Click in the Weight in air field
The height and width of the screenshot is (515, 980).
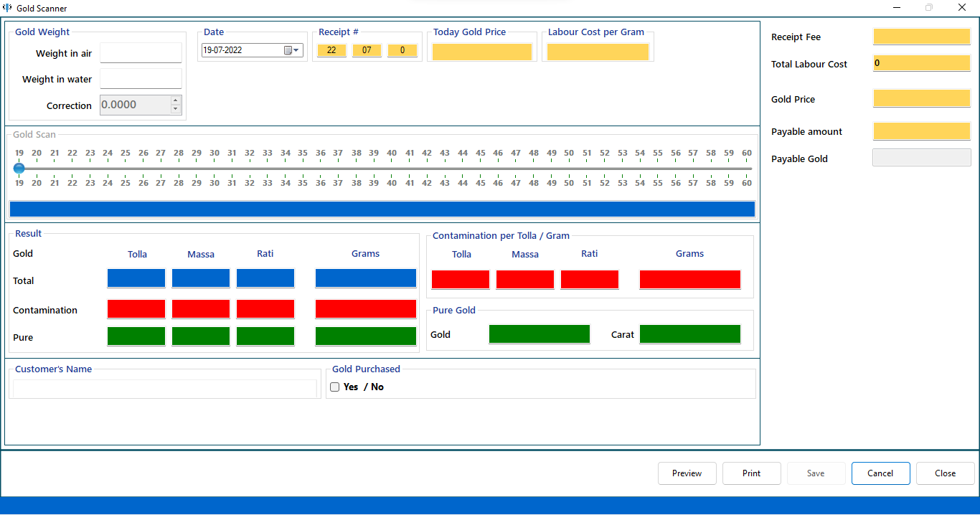141,53
